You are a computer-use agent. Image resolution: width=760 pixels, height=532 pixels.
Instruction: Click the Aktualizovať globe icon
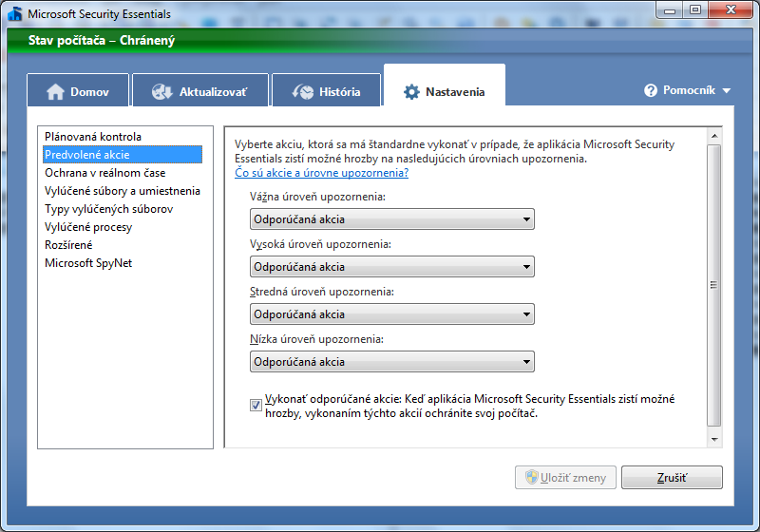point(163,92)
